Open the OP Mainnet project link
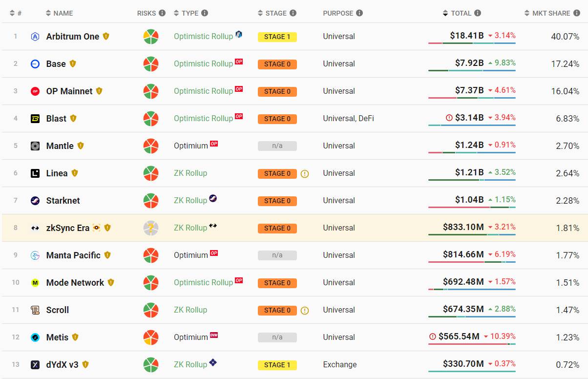 [69, 91]
